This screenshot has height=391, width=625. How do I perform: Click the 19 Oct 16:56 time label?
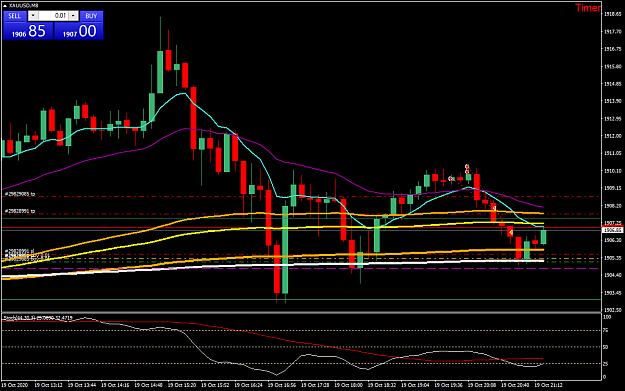coord(282,385)
